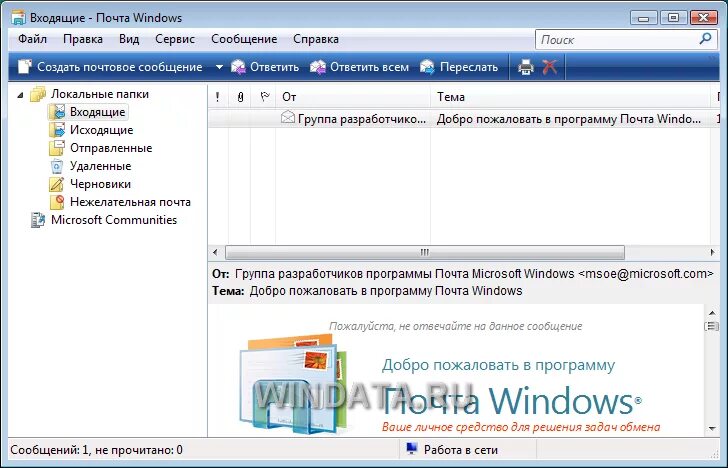Click Пожалуйста, не отвечайте на данное сообщение text
728x468 pixels.
click(455, 326)
